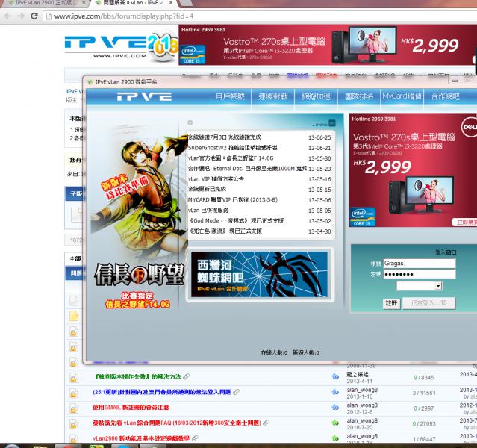Open 連線對戰 menu in vLan window
477x448 pixels.
pos(273,96)
